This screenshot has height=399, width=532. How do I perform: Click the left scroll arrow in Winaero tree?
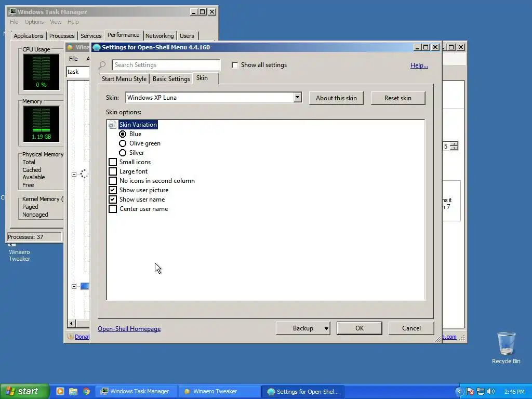click(71, 323)
